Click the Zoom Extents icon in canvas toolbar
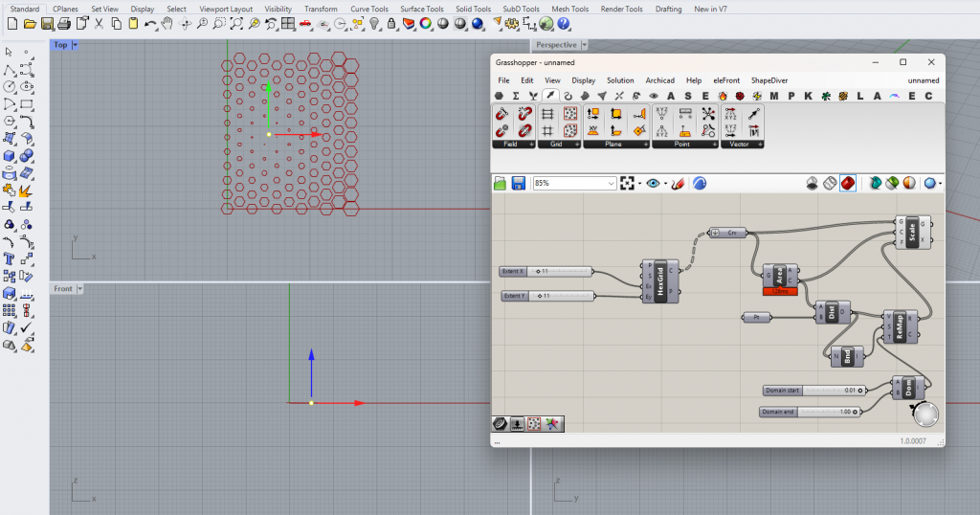The width and height of the screenshot is (980, 515). click(628, 183)
